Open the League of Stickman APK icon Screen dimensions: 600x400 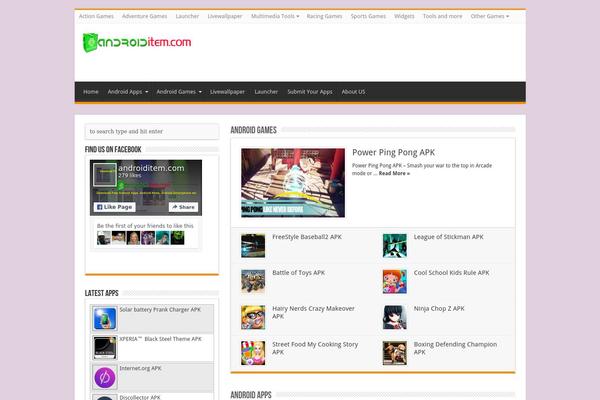(395, 246)
